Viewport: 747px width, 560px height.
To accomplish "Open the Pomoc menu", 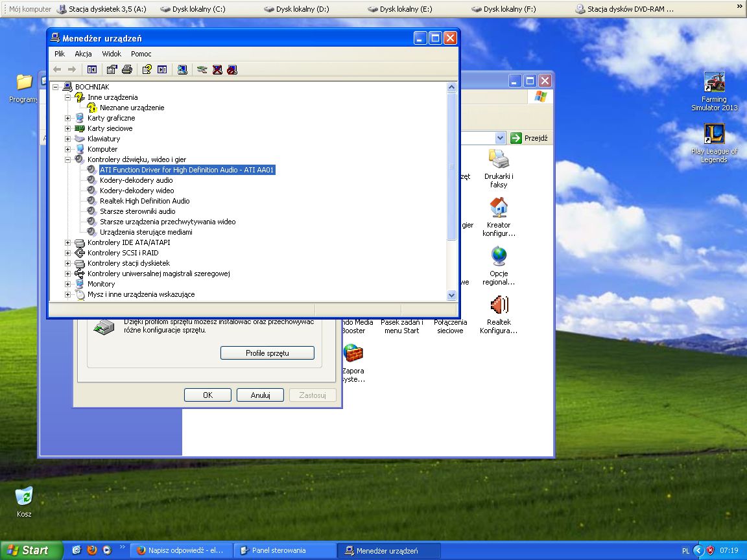I will pos(141,54).
